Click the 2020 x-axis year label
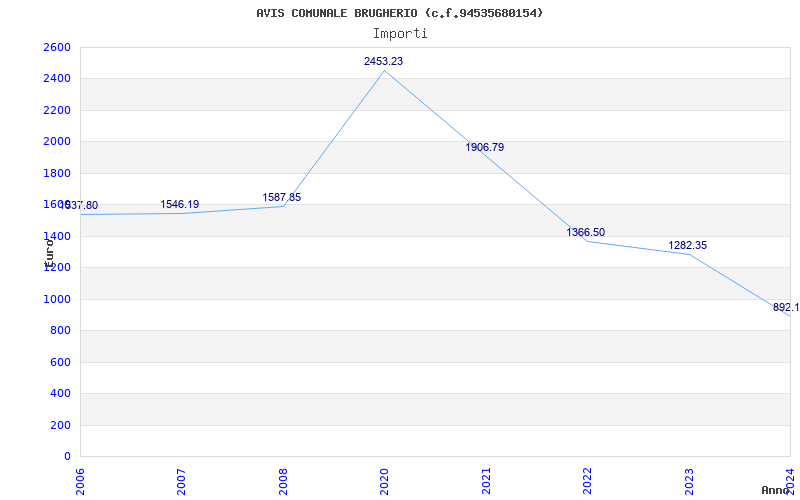The height and width of the screenshot is (500, 800). pos(384,481)
